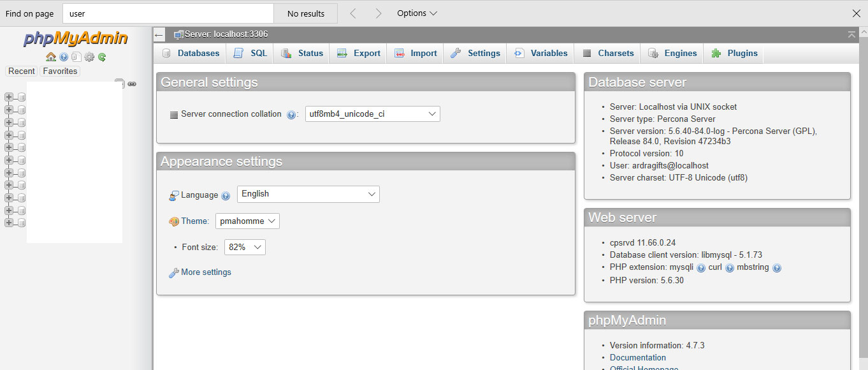
Task: Click the Favorites button in the sidebar
Action: 60,71
